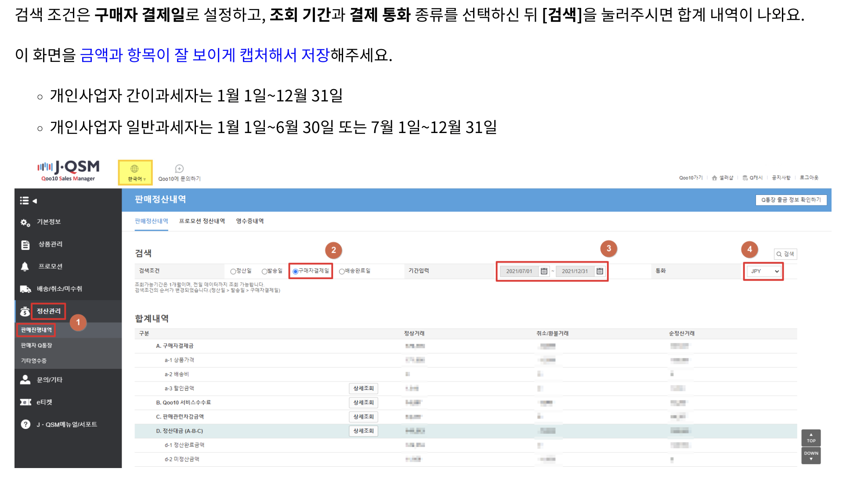868x490 pixels.
Task: Open the JPY currency dropdown
Action: tap(765, 271)
